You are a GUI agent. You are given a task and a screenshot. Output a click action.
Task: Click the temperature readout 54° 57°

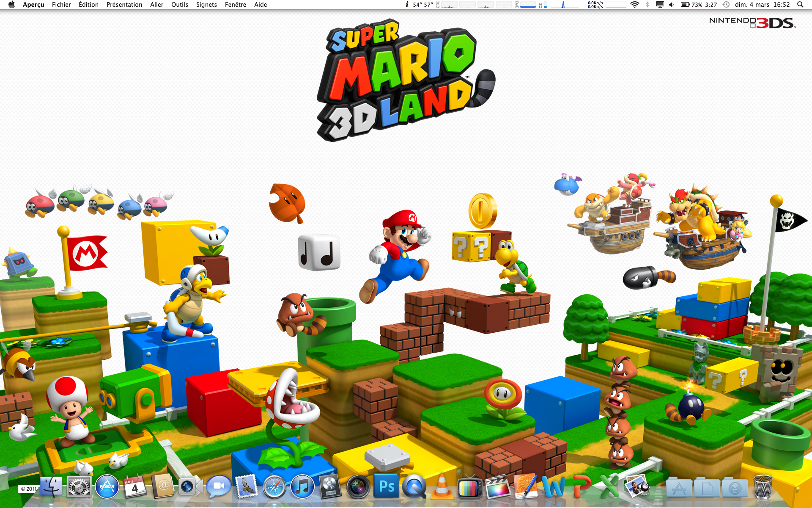click(x=423, y=5)
